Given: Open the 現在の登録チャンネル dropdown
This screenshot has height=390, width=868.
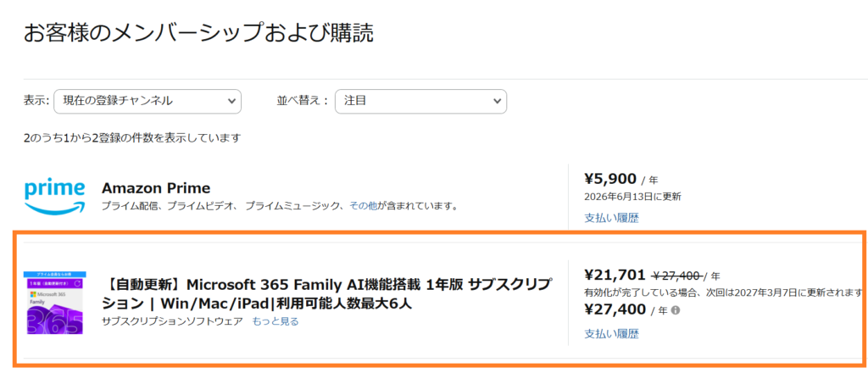Looking at the screenshot, I should coord(147,102).
